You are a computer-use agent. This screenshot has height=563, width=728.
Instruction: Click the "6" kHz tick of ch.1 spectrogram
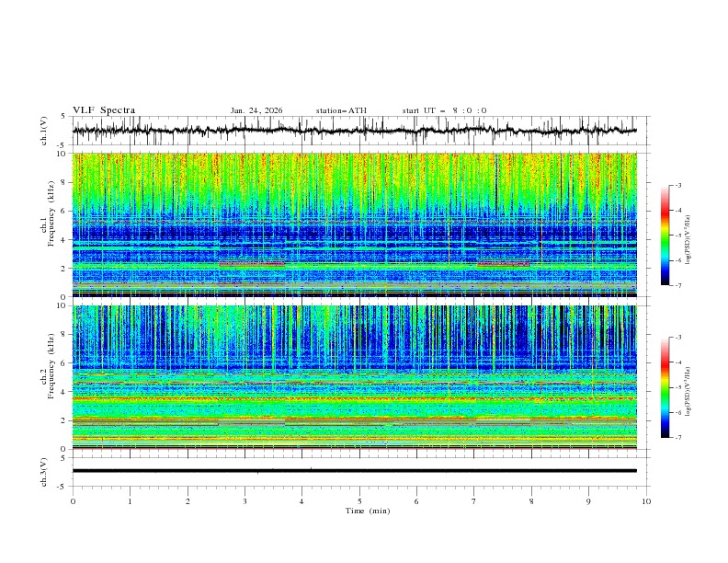pyautogui.click(x=64, y=211)
